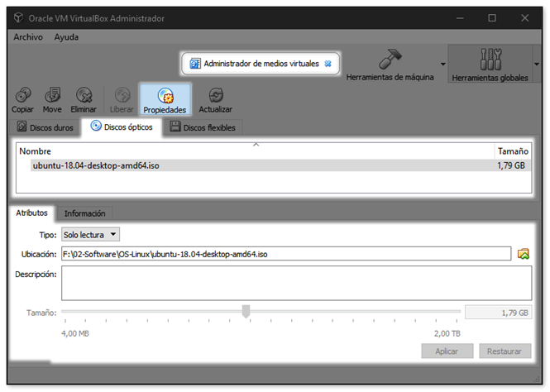The width and height of the screenshot is (550, 392).
Task: Click the Move medium icon
Action: pyautogui.click(x=53, y=95)
